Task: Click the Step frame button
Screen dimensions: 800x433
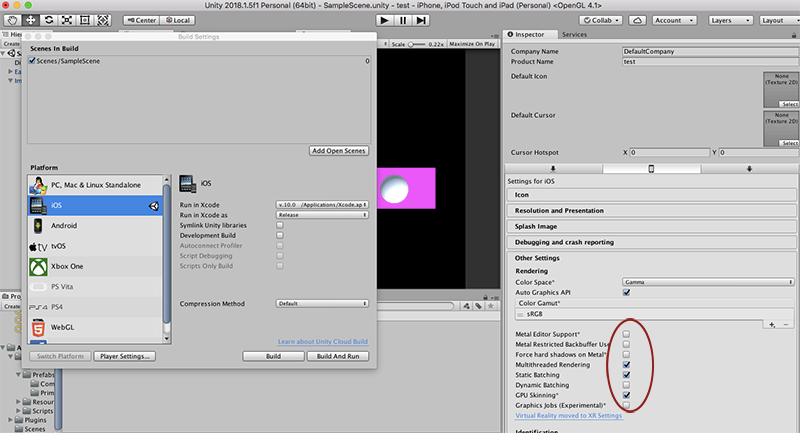Action: [x=421, y=20]
